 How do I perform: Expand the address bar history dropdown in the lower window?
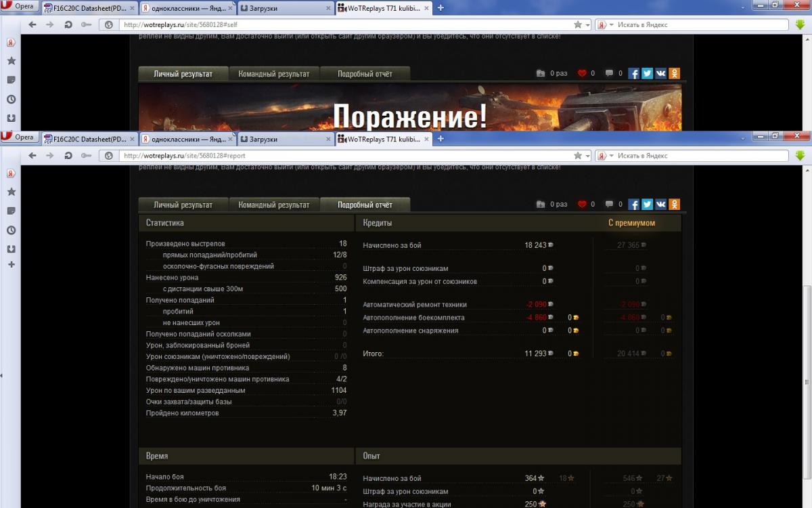tap(587, 156)
